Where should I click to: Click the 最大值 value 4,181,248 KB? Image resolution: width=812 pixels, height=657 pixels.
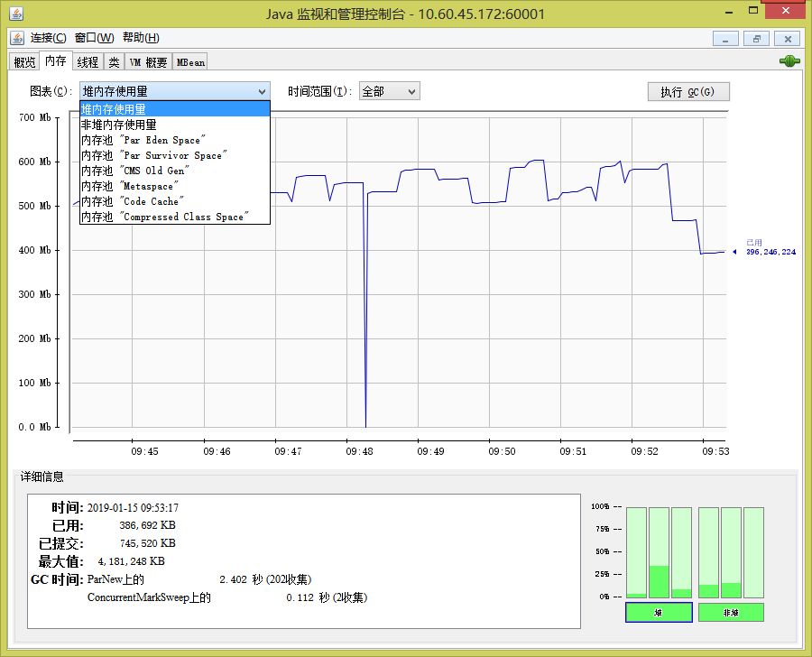pyautogui.click(x=131, y=561)
